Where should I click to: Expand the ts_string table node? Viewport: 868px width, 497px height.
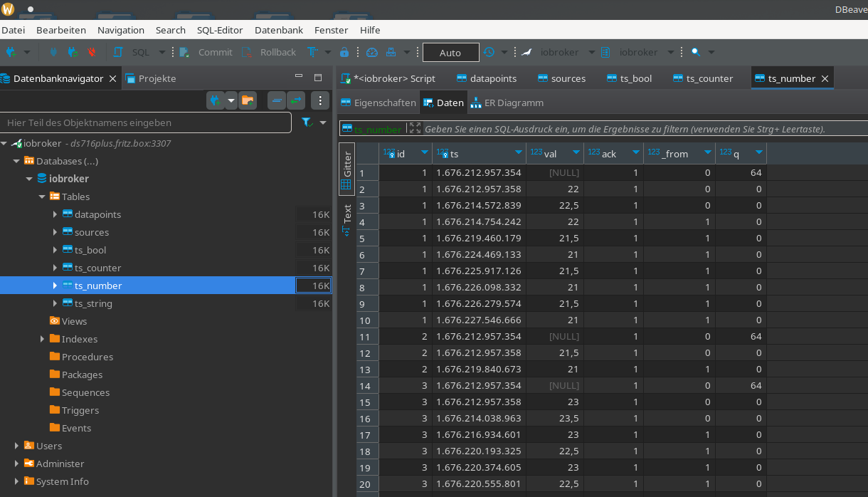click(x=55, y=303)
